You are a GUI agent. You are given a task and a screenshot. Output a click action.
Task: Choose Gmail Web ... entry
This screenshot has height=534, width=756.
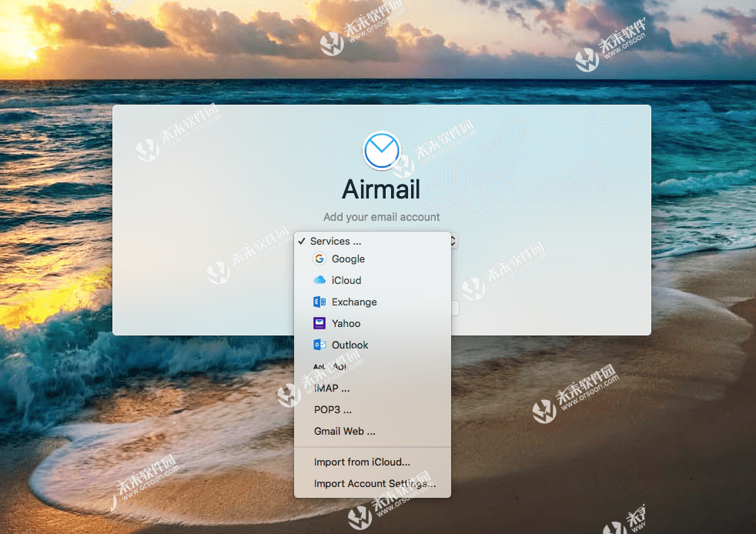point(372,431)
